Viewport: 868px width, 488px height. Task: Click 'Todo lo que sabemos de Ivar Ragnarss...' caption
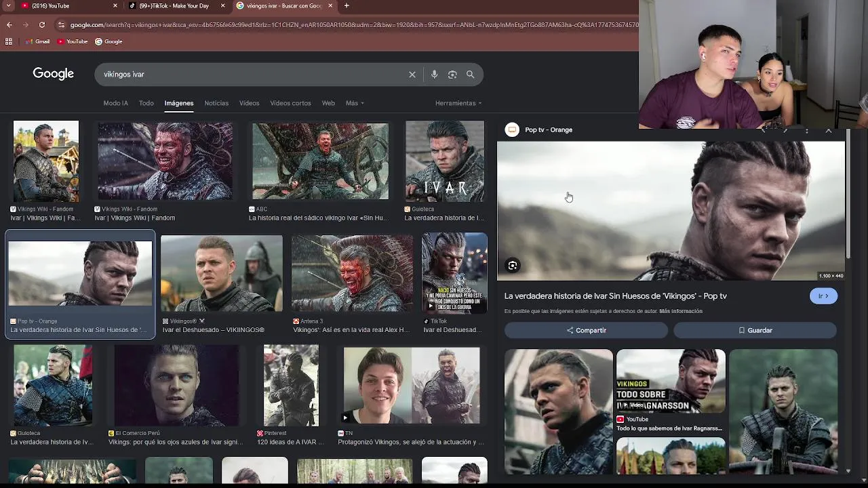(669, 428)
